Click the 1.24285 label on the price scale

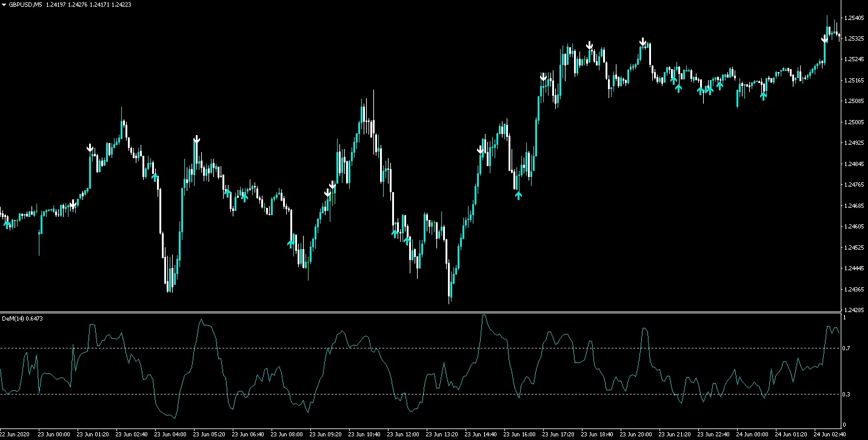pyautogui.click(x=855, y=310)
